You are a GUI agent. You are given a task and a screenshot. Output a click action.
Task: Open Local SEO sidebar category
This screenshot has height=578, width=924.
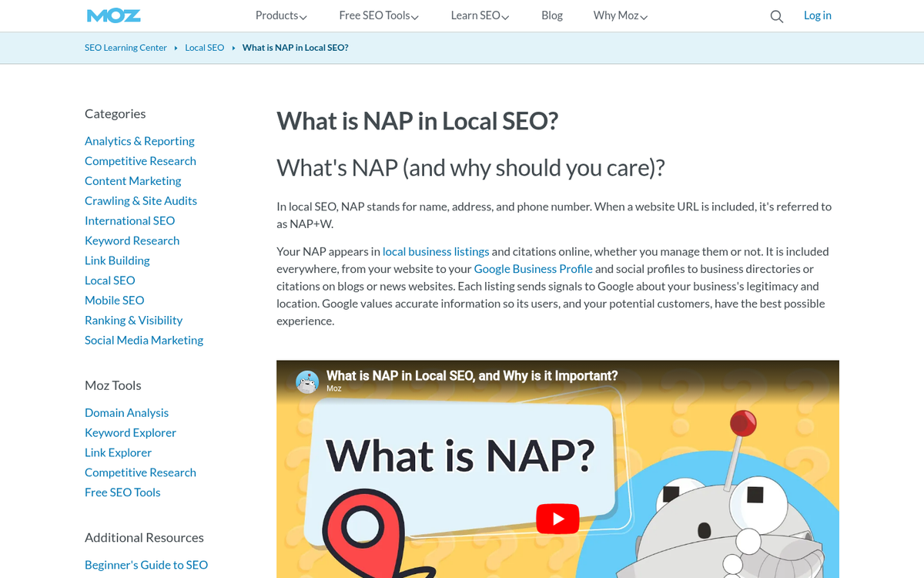110,281
